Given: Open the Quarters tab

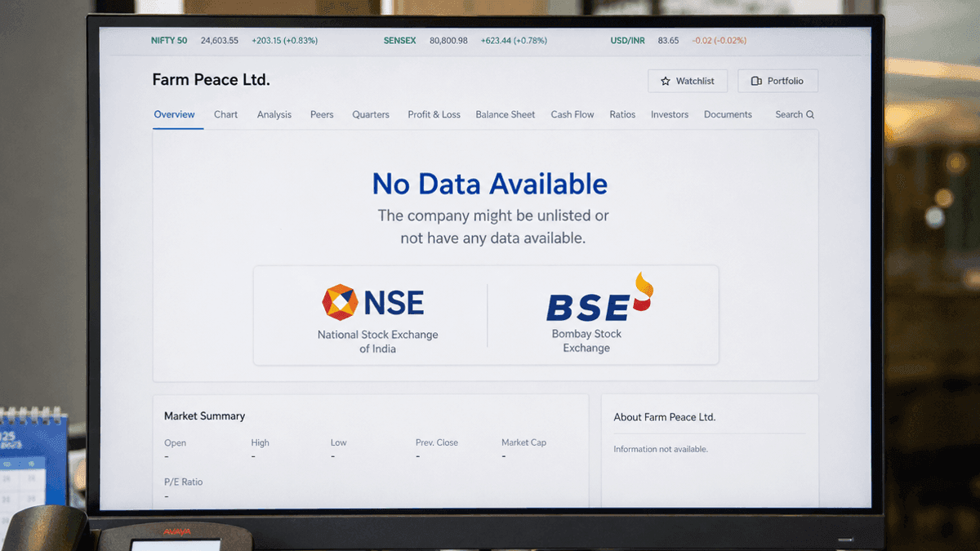Looking at the screenshot, I should click(x=371, y=114).
